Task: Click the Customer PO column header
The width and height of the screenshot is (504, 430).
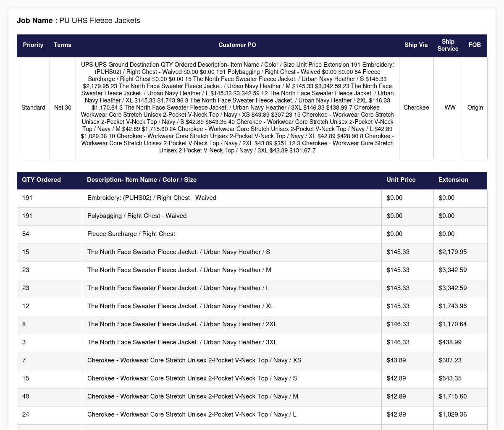Action: [x=237, y=45]
